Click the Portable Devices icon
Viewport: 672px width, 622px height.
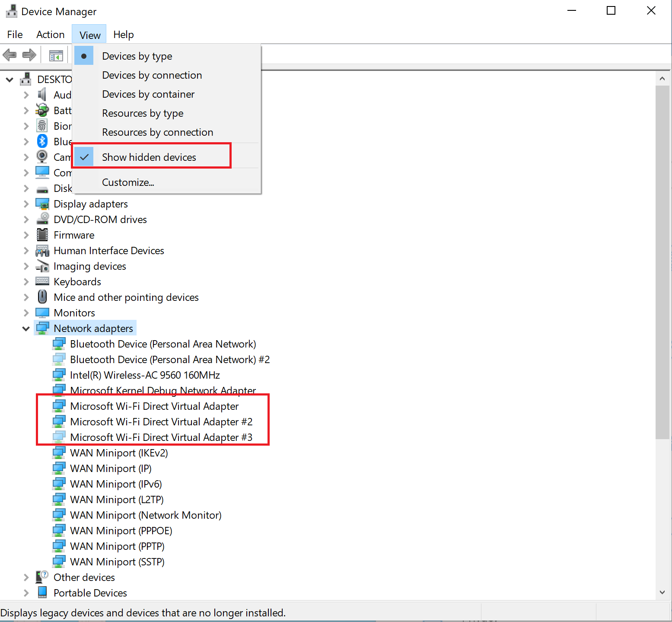click(42, 593)
